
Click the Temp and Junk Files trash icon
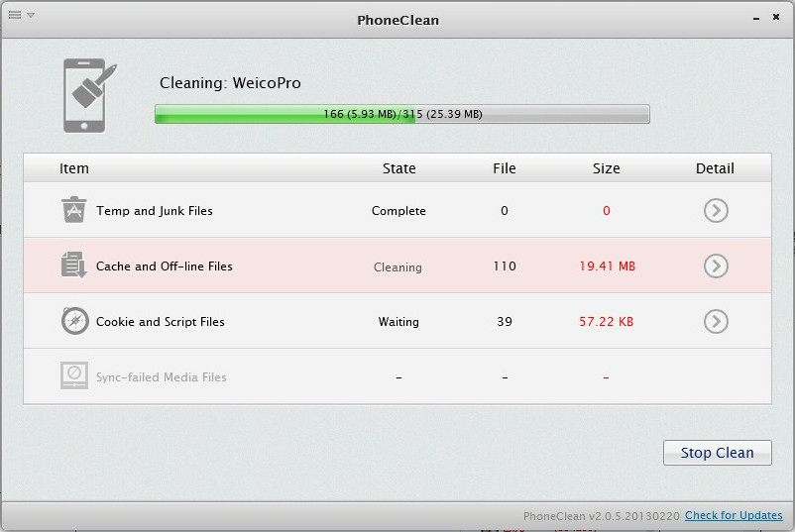point(74,210)
